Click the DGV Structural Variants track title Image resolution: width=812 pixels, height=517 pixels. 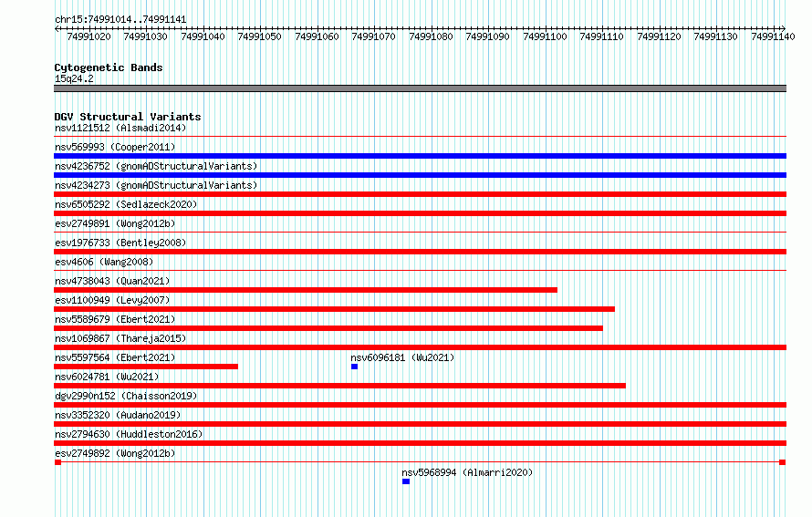point(128,117)
